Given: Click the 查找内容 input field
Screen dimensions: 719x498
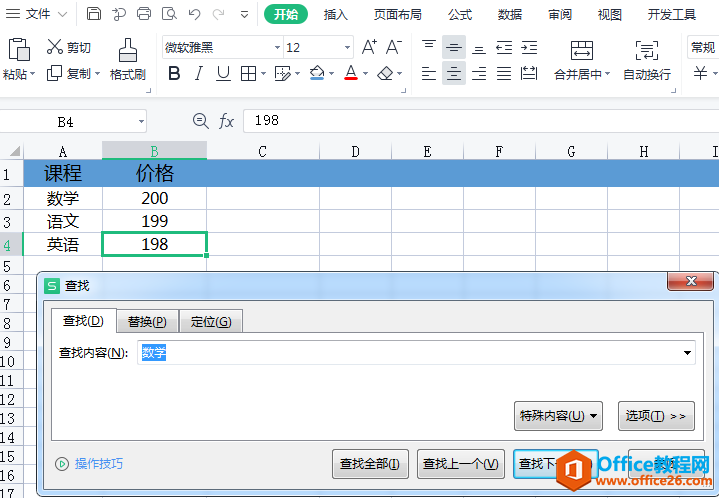Looking at the screenshot, I should (416, 353).
